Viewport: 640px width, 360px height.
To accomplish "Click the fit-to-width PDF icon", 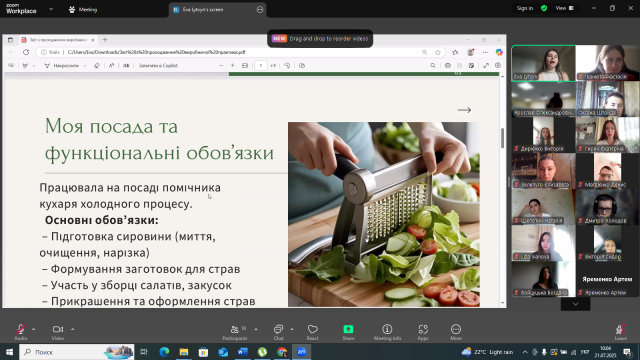I will click(x=245, y=66).
